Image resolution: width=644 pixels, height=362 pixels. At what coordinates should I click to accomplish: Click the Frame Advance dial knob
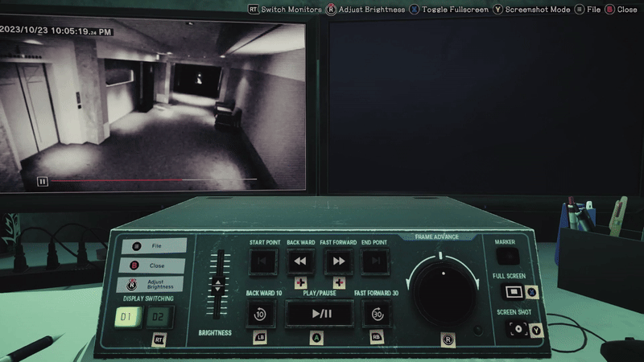coord(444,294)
